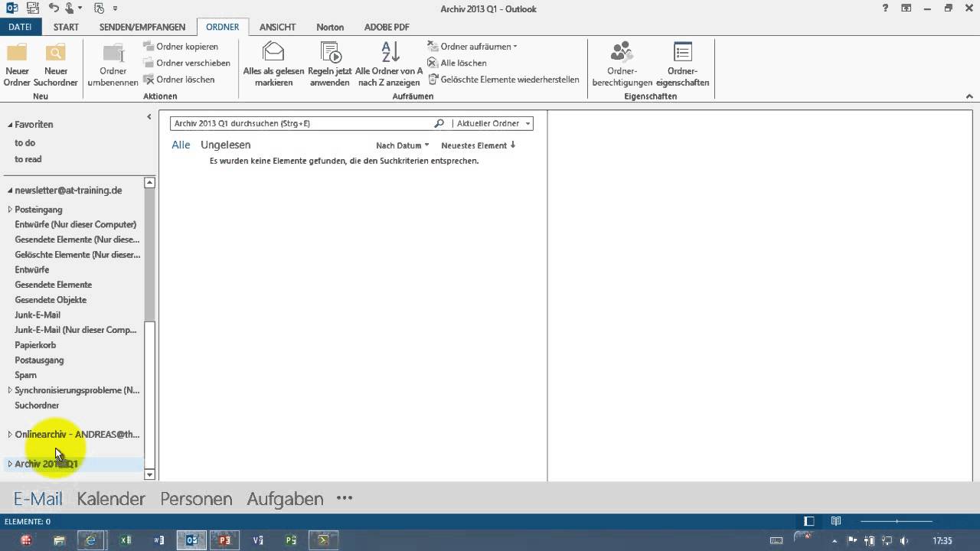
Task: Switch to Reading view icon in status bar
Action: pos(836,521)
